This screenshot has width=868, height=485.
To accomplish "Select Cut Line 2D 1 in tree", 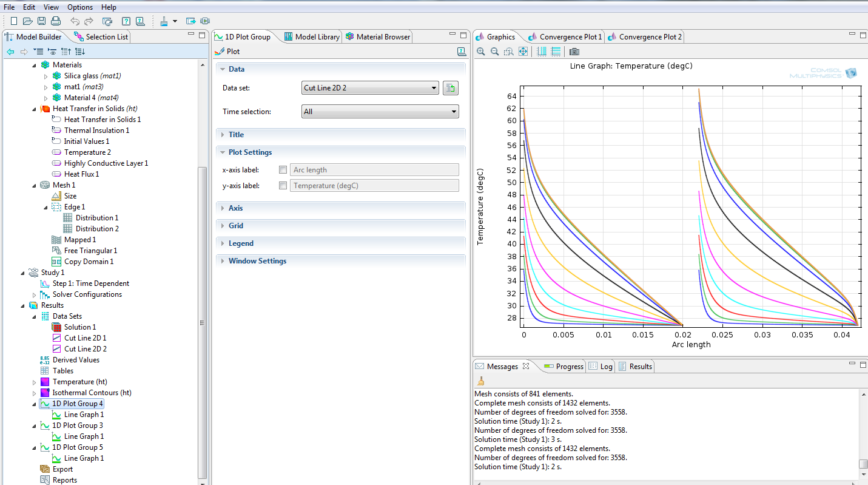I will pyautogui.click(x=85, y=338).
